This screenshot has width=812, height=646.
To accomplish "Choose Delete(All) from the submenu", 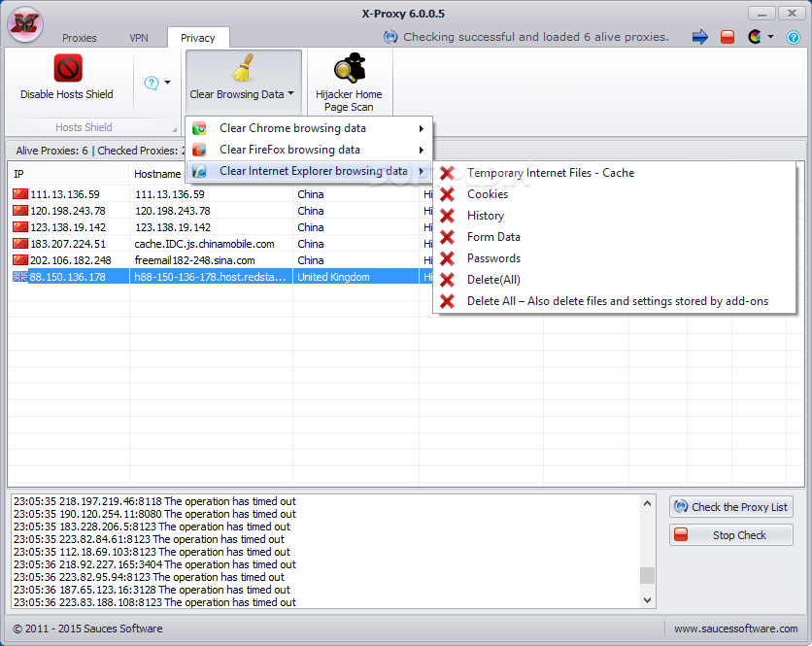I will click(615, 280).
